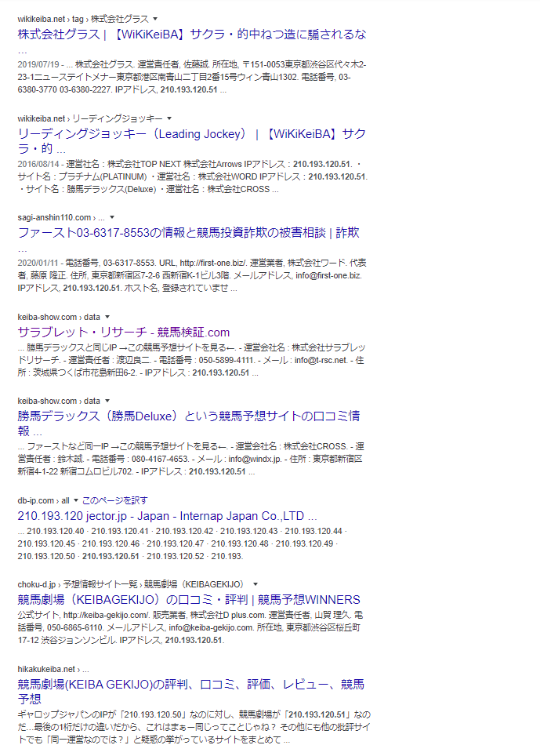Click the db-ip.com › all URL text
The width and height of the screenshot is (540, 756).
43,500
